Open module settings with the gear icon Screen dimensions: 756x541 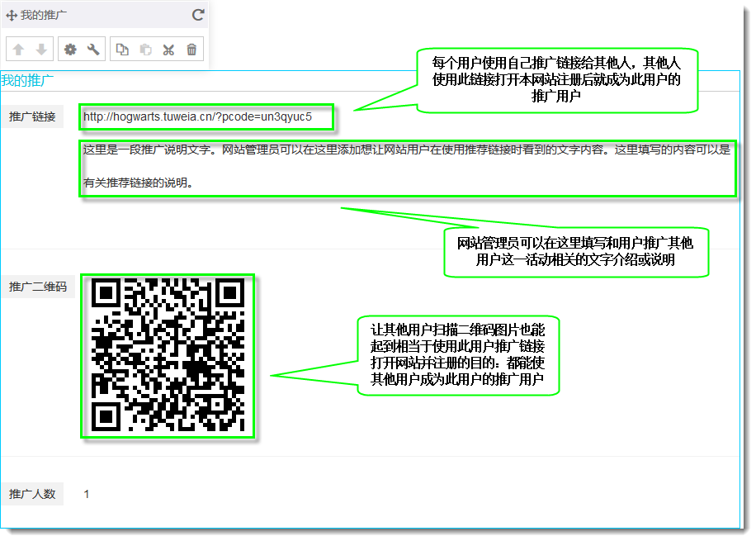click(70, 50)
